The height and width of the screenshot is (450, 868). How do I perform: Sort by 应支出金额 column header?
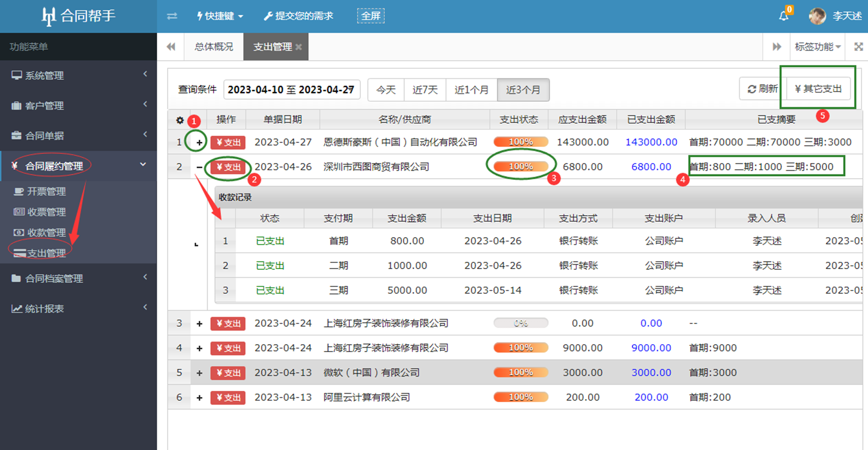(x=582, y=119)
